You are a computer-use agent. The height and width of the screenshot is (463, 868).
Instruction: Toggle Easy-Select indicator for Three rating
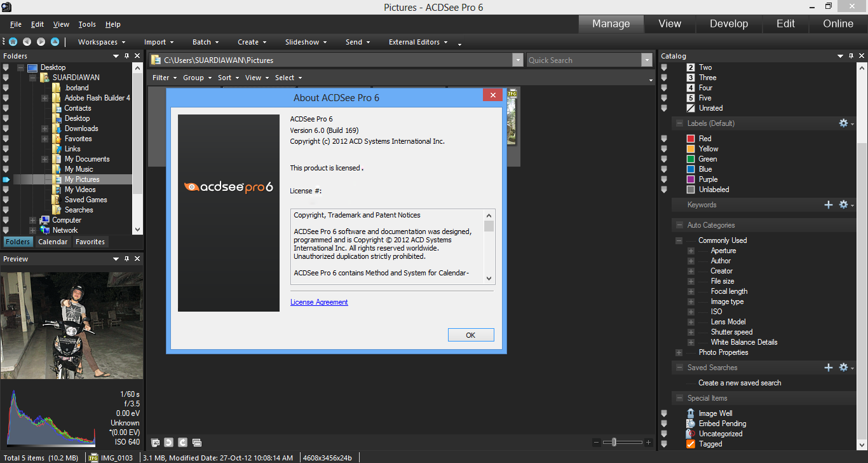[x=664, y=78]
